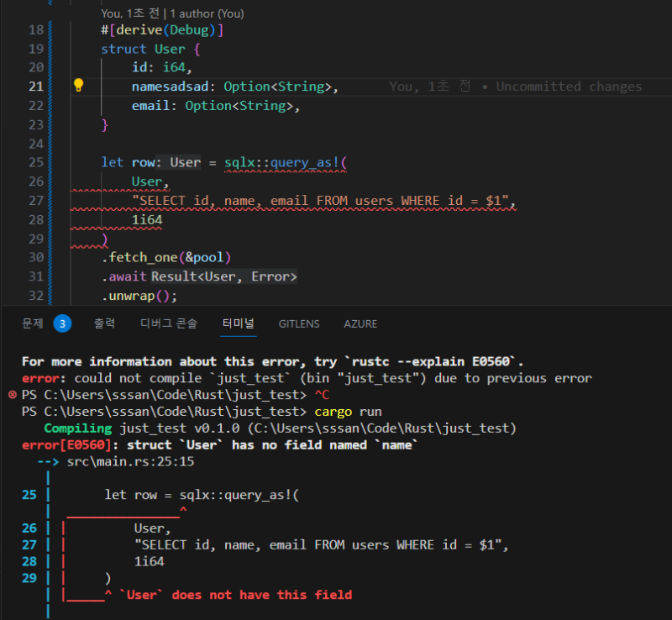672x620 pixels.
Task: Switch to the 출력 (Output) tab
Action: click(105, 323)
